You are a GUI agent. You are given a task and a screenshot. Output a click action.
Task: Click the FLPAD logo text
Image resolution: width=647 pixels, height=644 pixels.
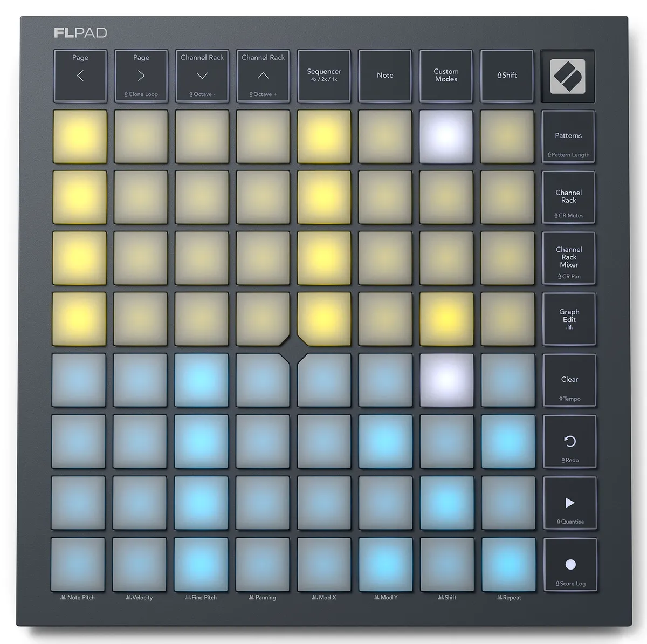pyautogui.click(x=80, y=33)
